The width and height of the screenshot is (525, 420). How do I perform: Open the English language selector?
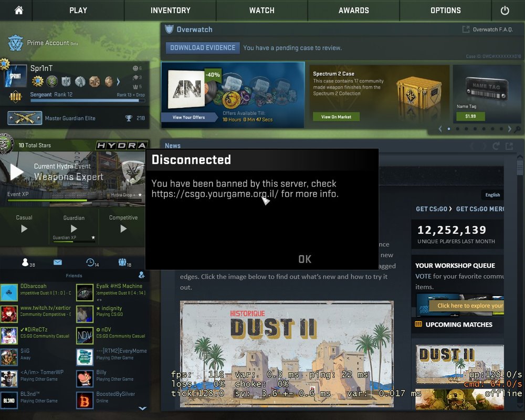(492, 195)
